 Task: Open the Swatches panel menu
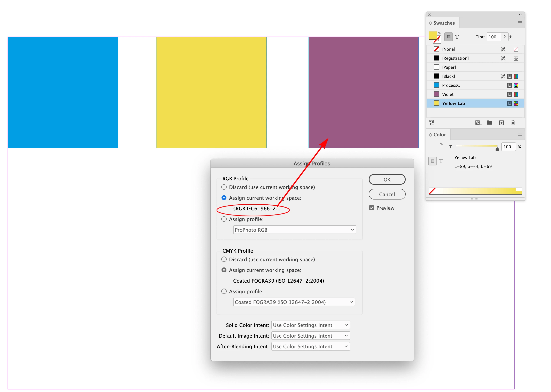[520, 23]
